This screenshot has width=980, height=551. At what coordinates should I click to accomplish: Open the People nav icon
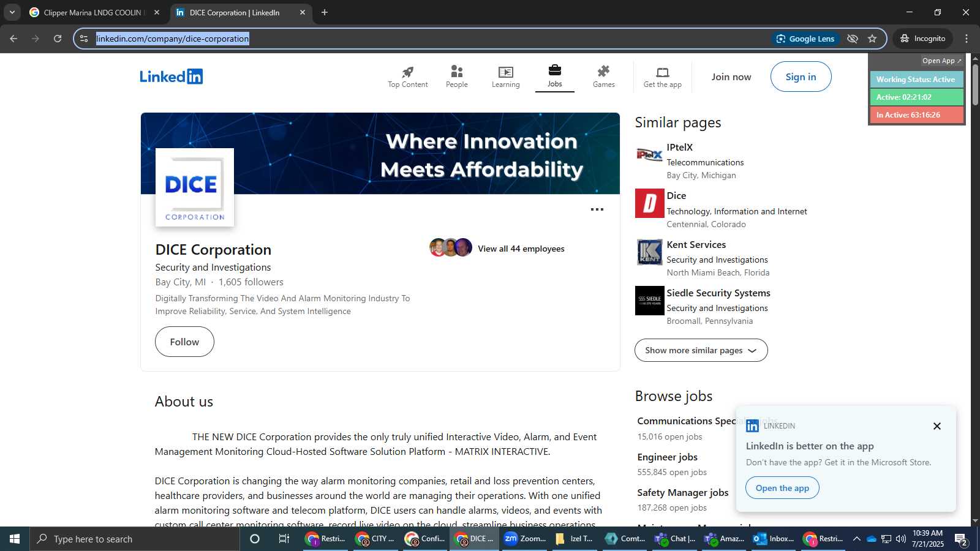coord(457,77)
